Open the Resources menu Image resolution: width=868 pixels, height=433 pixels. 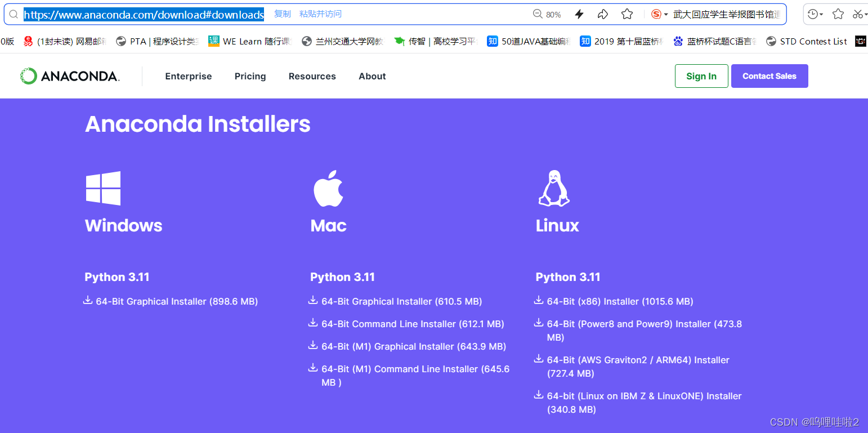click(x=312, y=76)
